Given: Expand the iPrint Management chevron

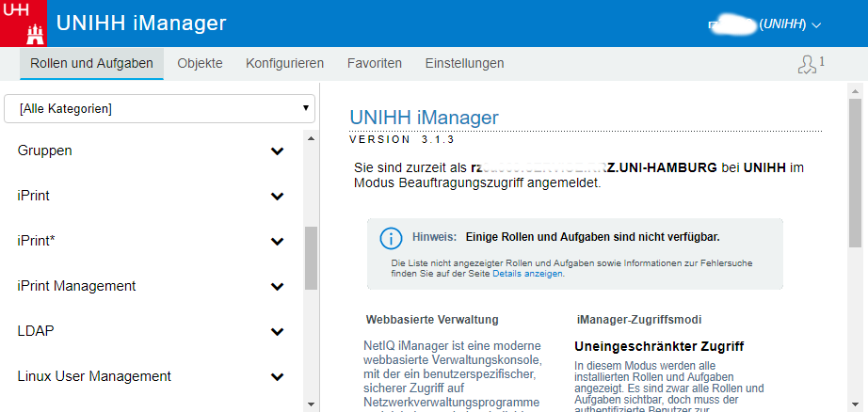Looking at the screenshot, I should [278, 287].
